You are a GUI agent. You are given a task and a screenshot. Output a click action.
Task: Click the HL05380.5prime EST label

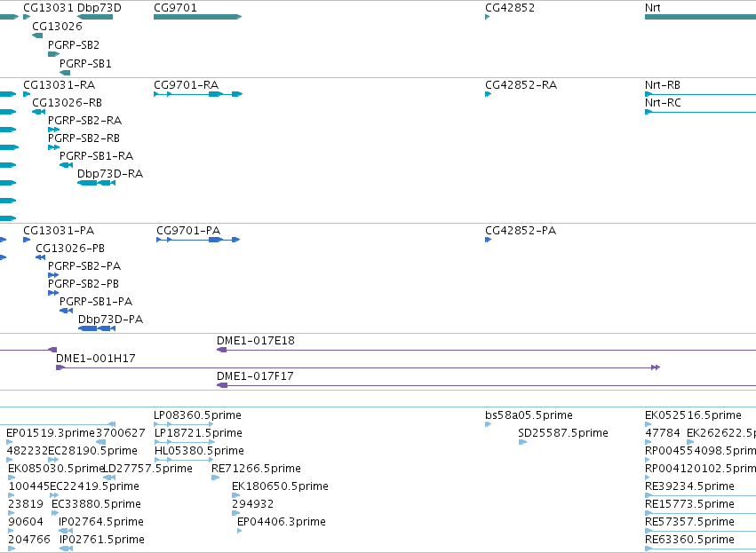pyautogui.click(x=199, y=451)
